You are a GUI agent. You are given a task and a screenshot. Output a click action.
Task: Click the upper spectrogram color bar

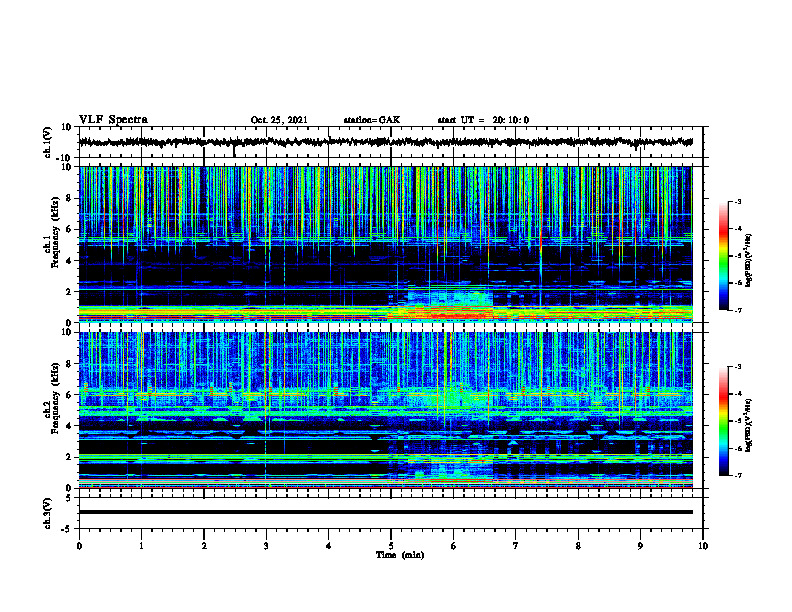tap(724, 256)
